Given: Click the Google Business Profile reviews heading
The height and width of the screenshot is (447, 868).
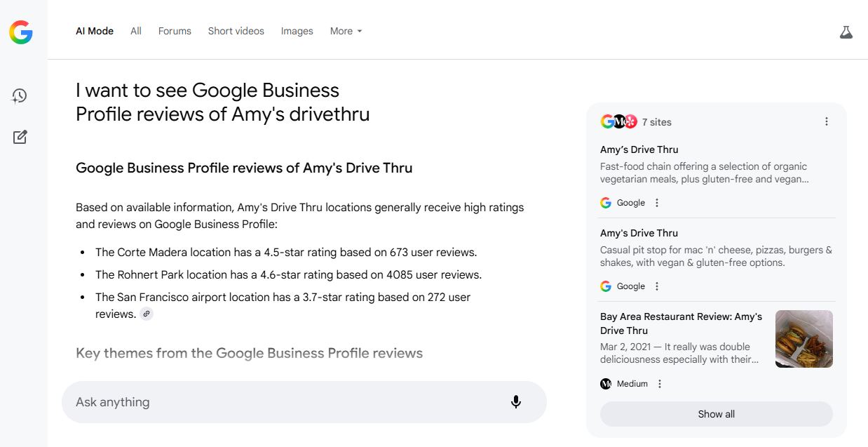Looking at the screenshot, I should tap(244, 168).
